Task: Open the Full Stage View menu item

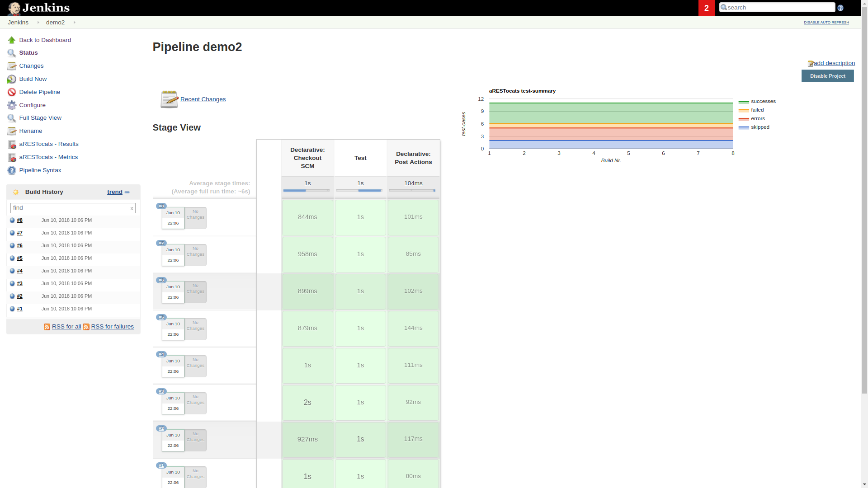Action: [40, 118]
